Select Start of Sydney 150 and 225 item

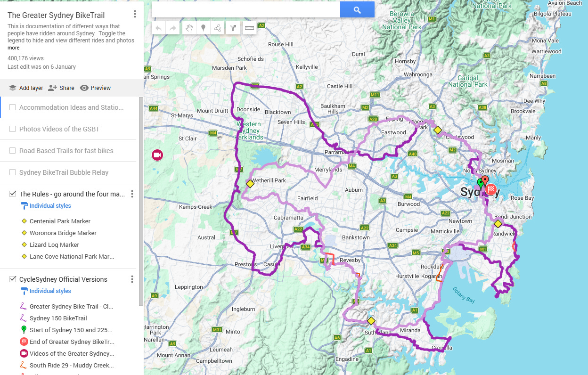(71, 330)
